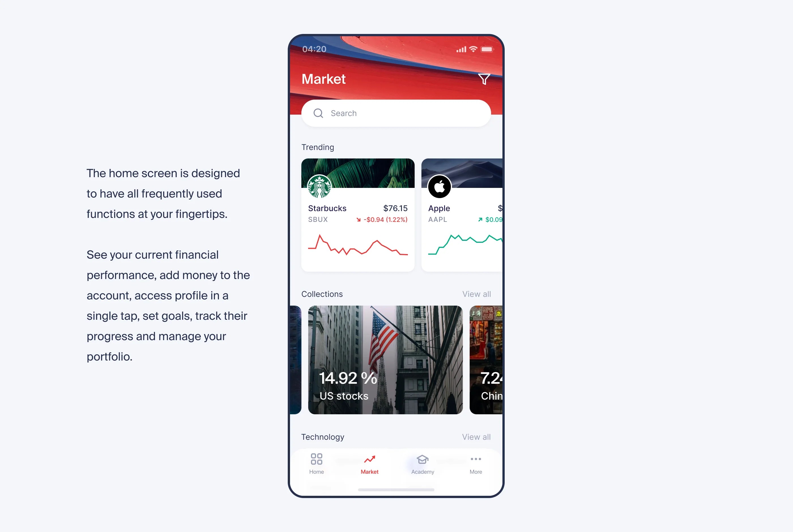Screen dimensions: 793x532
Task: Select the Market tab in bottom navigation
Action: tap(369, 463)
